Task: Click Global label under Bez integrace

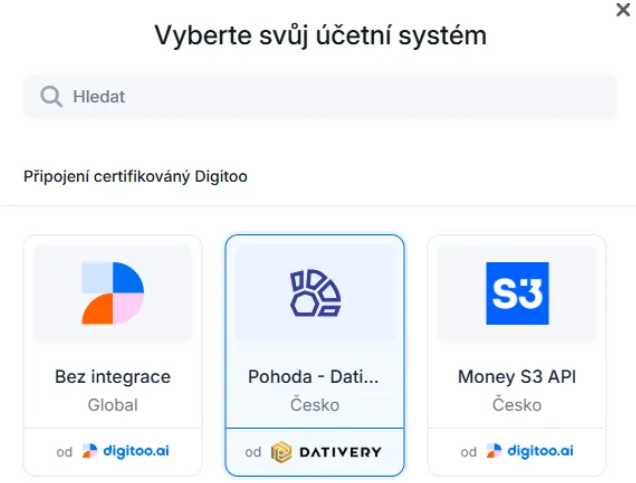Action: coord(113,405)
